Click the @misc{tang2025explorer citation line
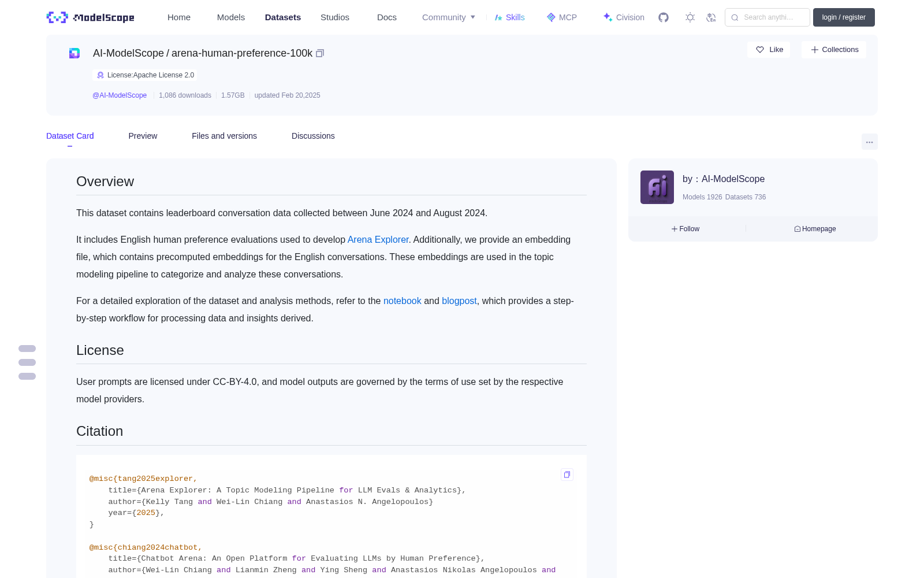The height and width of the screenshot is (578, 924). pos(143,479)
